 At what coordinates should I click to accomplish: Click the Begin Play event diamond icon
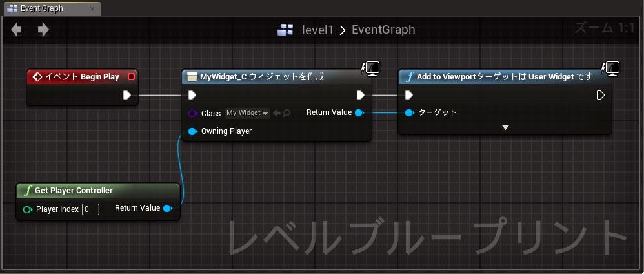pyautogui.click(x=37, y=77)
